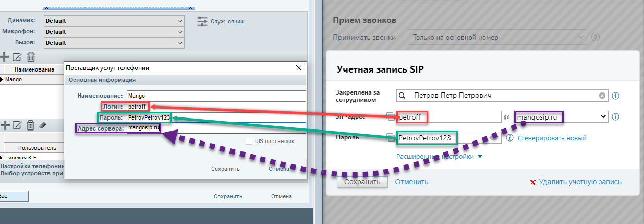Copy the SIP password with copy icon
The width and height of the screenshot is (644, 224).
click(x=390, y=138)
